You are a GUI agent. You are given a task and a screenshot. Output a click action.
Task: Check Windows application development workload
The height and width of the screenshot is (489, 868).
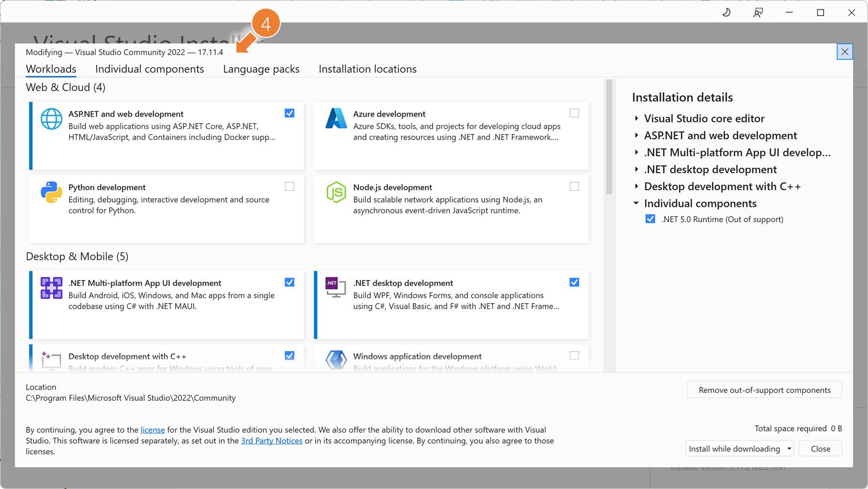pos(574,355)
